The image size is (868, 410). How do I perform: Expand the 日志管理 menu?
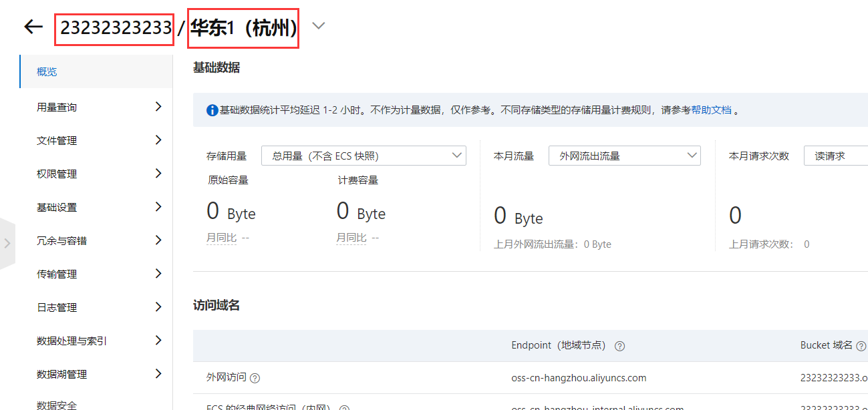coord(100,307)
